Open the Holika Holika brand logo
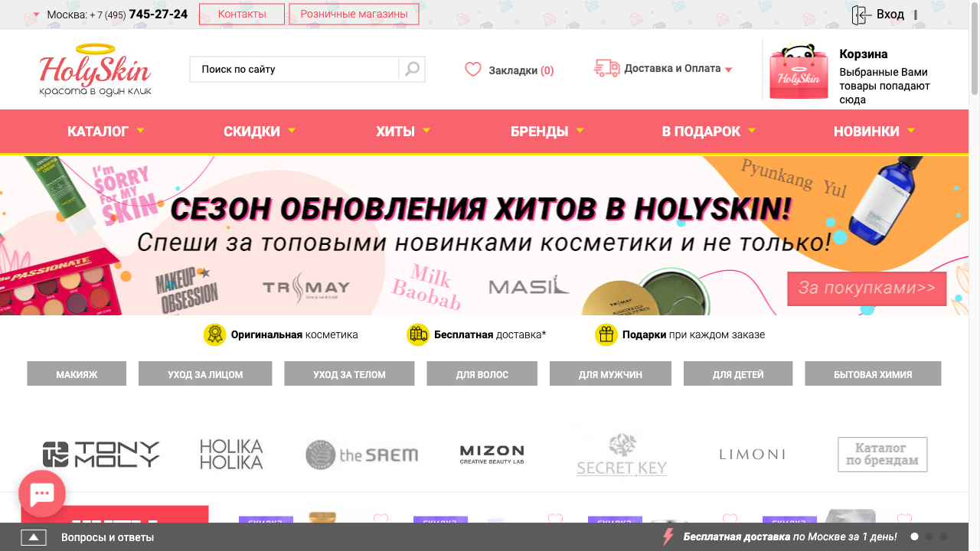This screenshot has height=551, width=980. pos(231,454)
